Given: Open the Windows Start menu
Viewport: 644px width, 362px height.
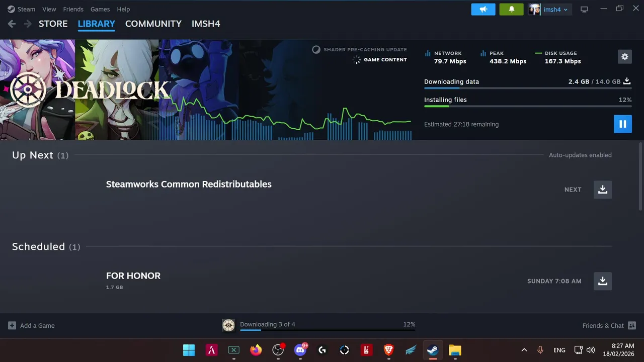Looking at the screenshot, I should (x=189, y=350).
